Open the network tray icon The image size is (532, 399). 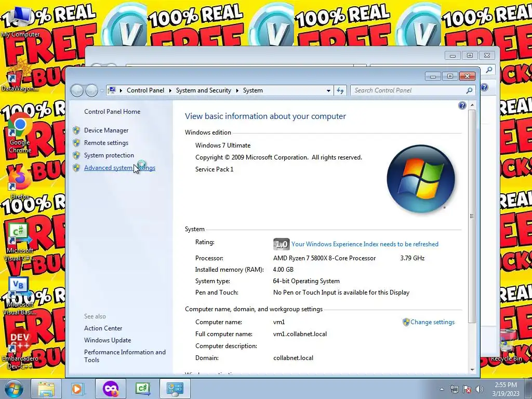[x=454, y=389]
